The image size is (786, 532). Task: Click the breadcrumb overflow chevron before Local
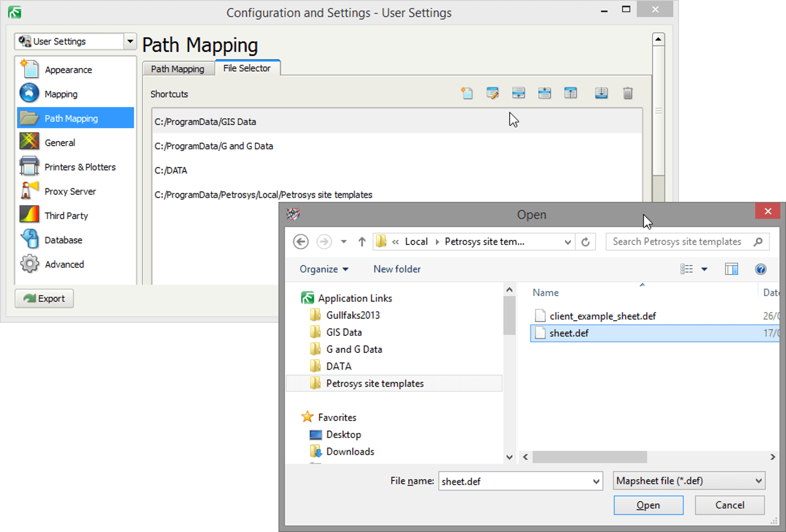pos(396,242)
